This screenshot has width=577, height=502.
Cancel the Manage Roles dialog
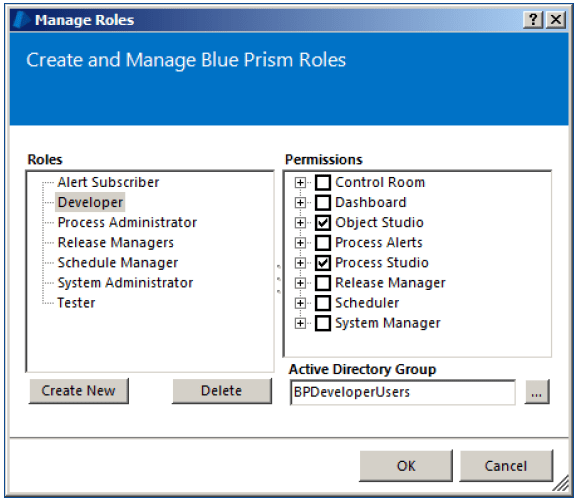[506, 466]
